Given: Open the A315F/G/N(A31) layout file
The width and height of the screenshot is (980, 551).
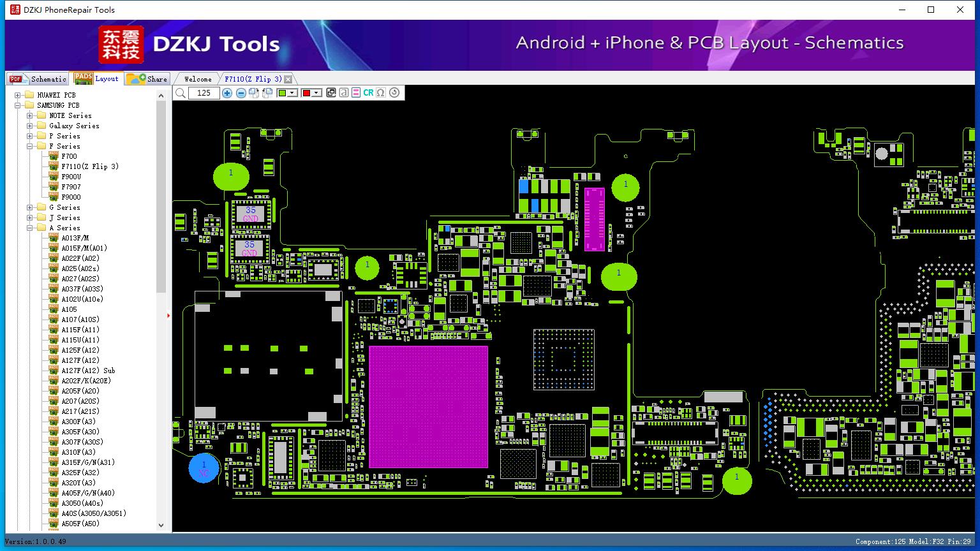Looking at the screenshot, I should pos(88,462).
